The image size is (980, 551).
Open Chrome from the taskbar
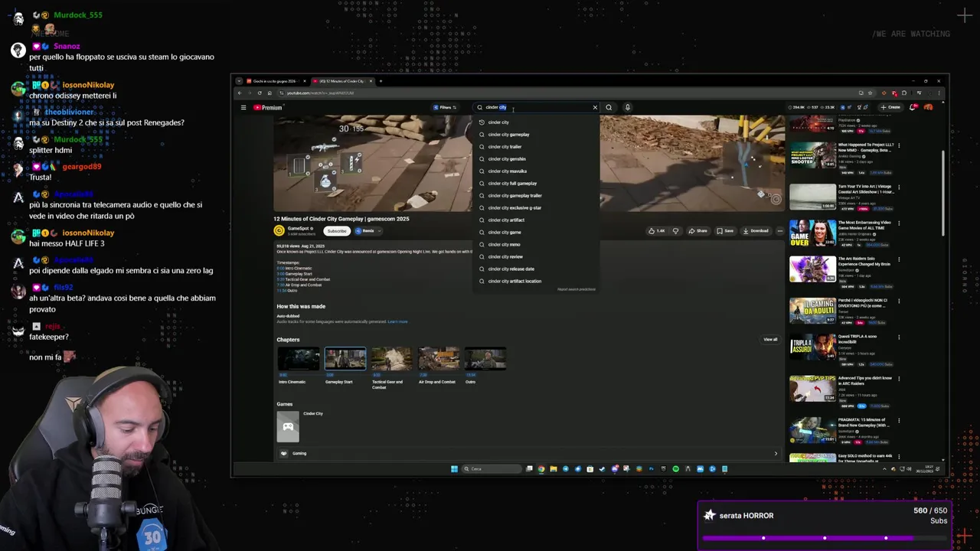(541, 469)
